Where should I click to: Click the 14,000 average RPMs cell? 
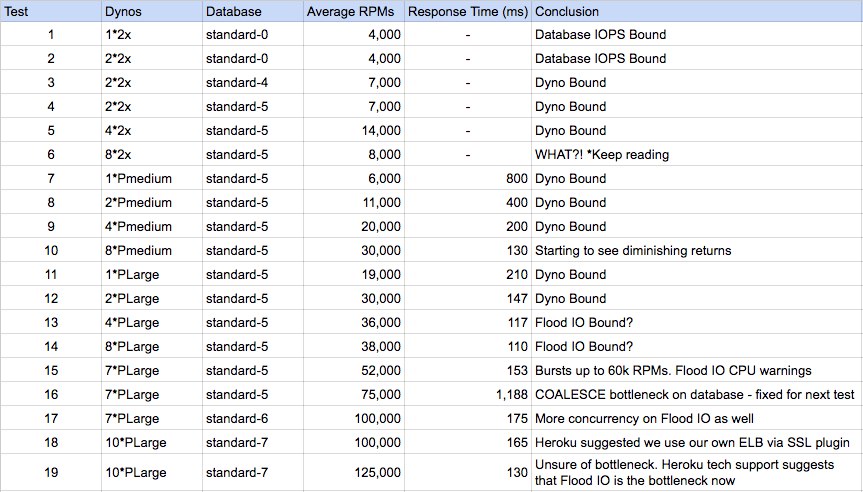point(353,130)
